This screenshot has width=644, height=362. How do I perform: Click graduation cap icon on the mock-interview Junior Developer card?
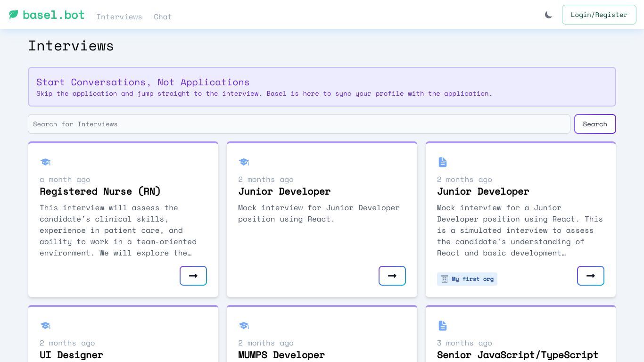click(244, 162)
